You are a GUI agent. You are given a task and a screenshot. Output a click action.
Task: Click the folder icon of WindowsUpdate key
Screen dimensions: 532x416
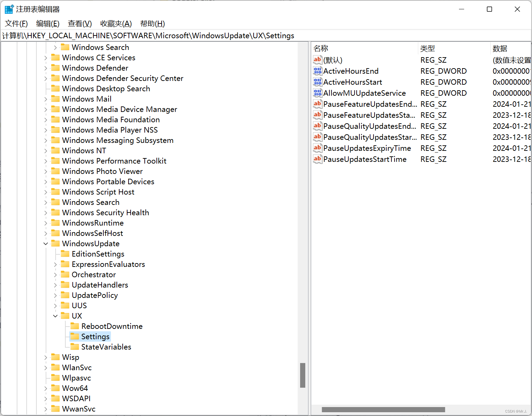click(55, 243)
